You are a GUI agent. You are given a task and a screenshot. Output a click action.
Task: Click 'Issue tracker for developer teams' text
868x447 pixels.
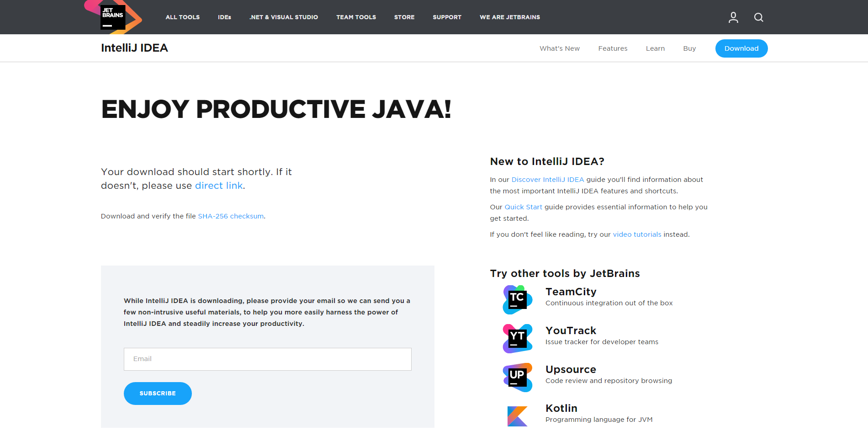(602, 342)
